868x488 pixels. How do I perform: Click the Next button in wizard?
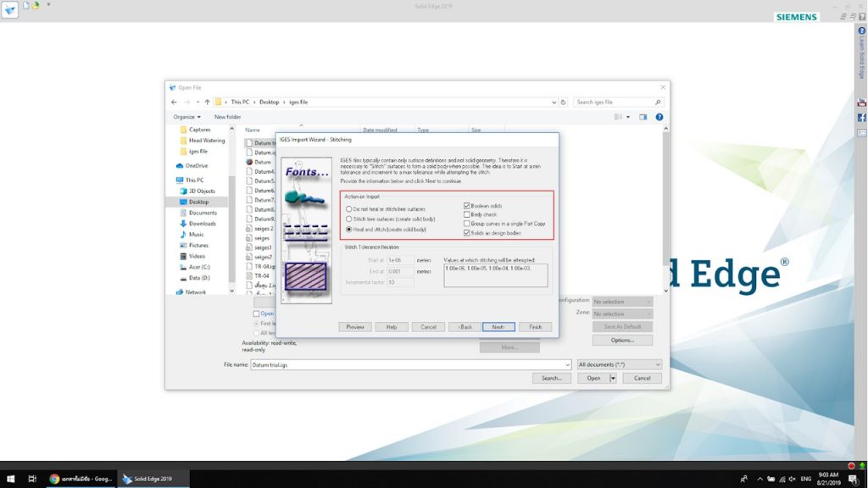(x=498, y=327)
